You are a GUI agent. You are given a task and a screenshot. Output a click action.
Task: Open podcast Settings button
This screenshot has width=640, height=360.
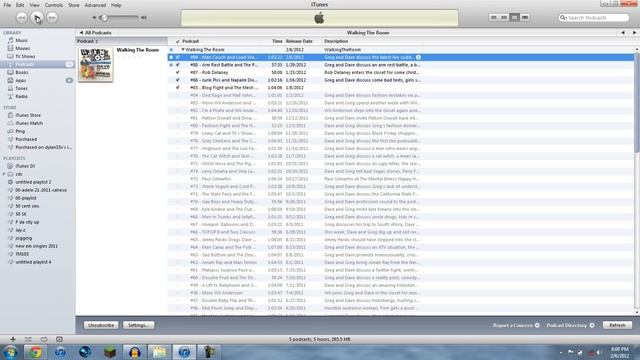click(x=138, y=325)
